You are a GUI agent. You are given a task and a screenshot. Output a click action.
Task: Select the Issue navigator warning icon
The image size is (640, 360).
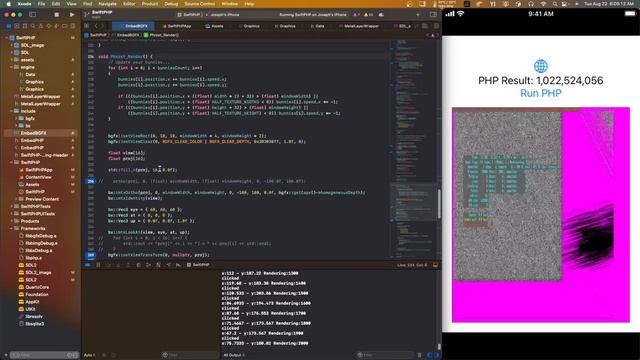41,26
